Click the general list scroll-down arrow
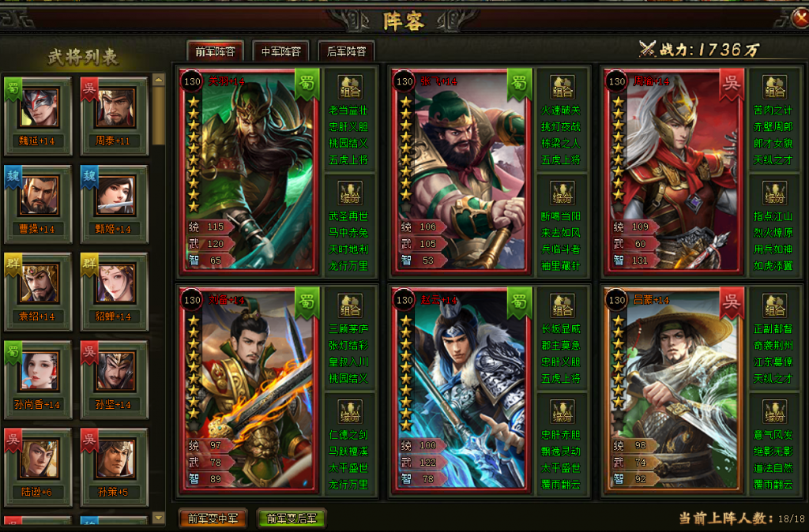 click(x=158, y=518)
